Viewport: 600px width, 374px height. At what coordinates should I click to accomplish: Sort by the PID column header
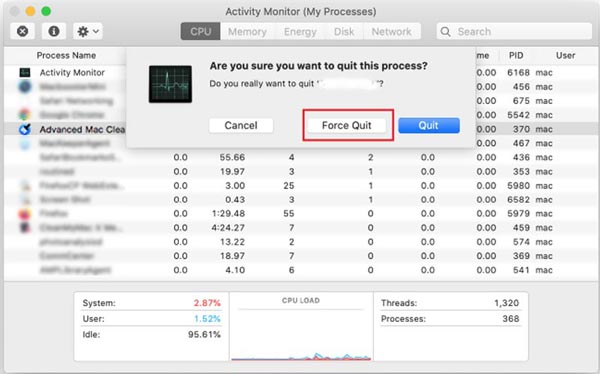(x=516, y=56)
